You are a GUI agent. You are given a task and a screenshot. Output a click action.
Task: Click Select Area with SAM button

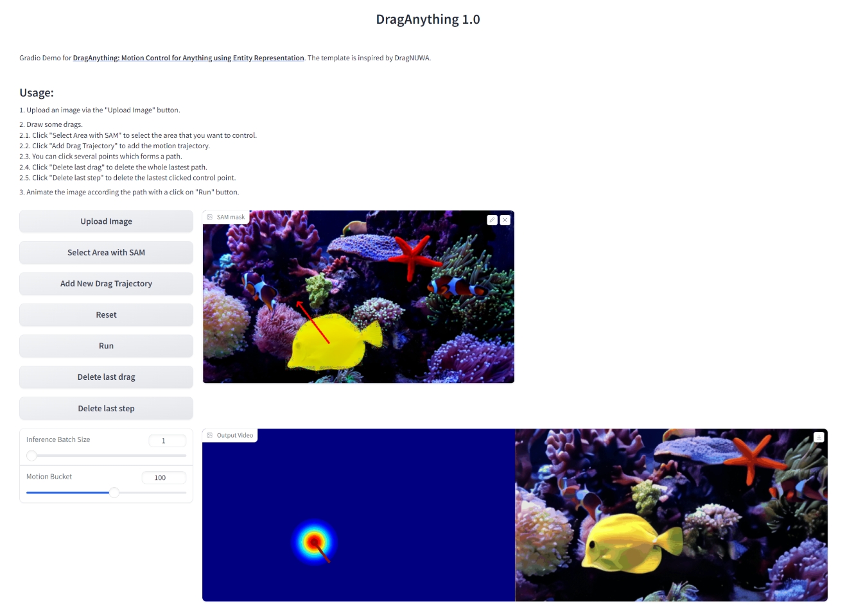pyautogui.click(x=106, y=253)
